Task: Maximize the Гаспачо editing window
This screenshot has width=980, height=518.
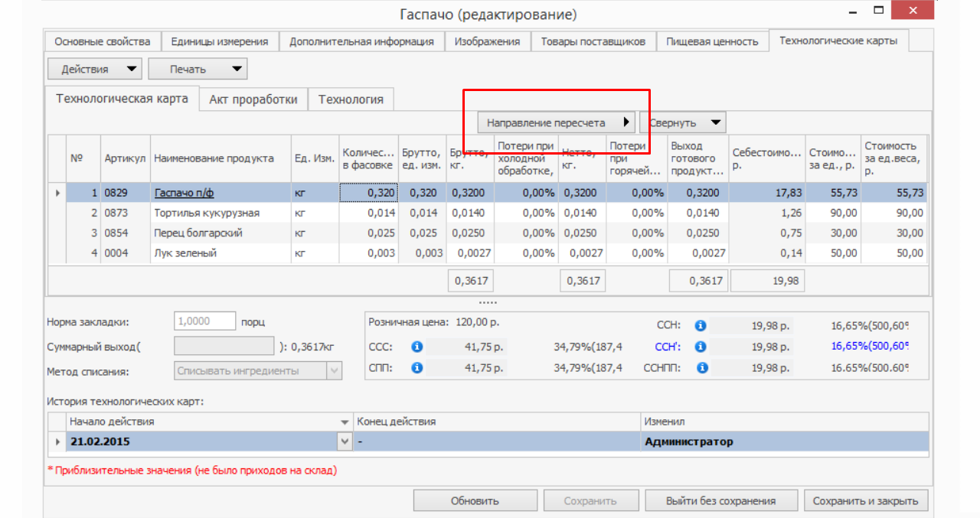Action: [880, 11]
